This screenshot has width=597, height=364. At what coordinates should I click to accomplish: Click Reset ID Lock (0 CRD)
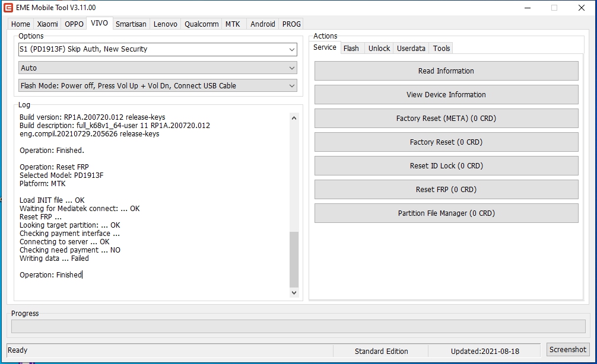pos(446,166)
